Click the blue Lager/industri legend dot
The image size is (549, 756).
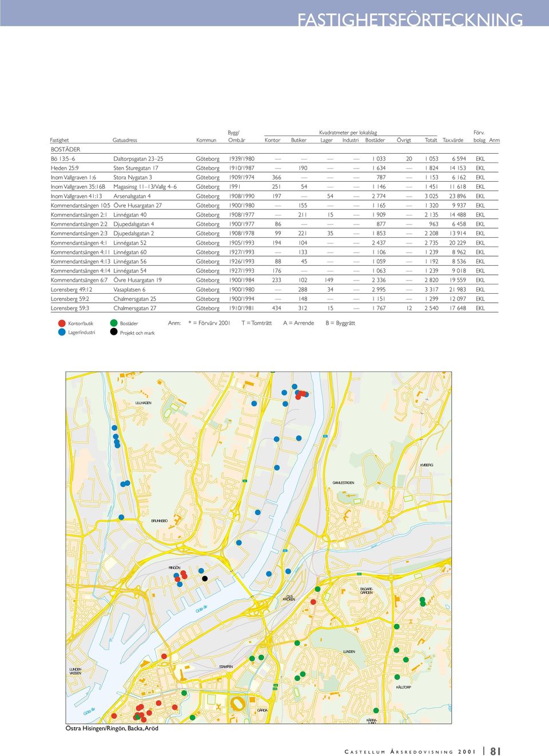(62, 332)
